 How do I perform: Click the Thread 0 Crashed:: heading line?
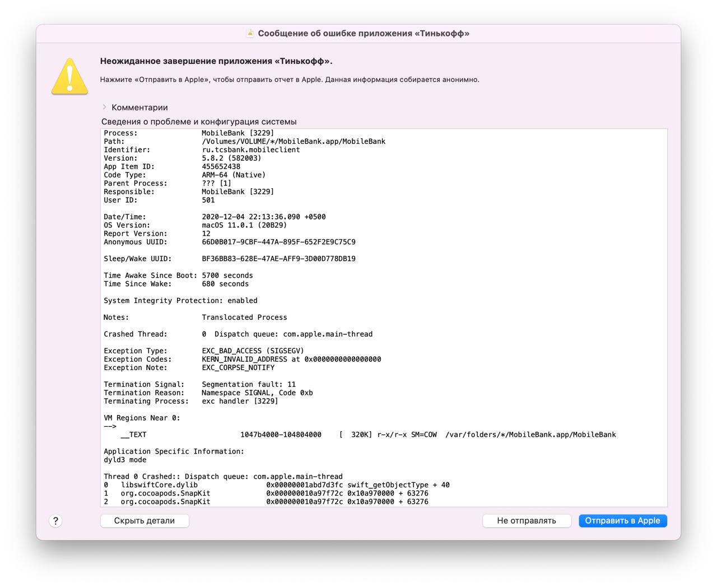click(x=223, y=478)
